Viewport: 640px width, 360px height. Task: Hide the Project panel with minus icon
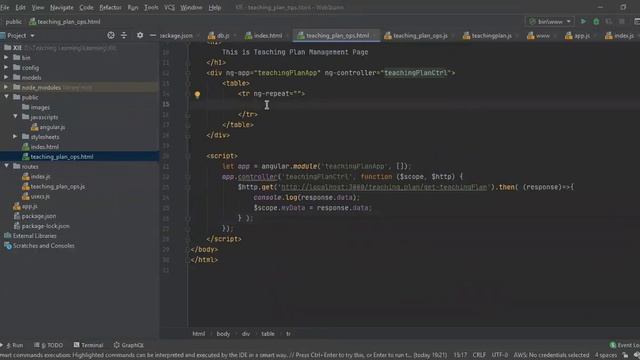tap(153, 36)
